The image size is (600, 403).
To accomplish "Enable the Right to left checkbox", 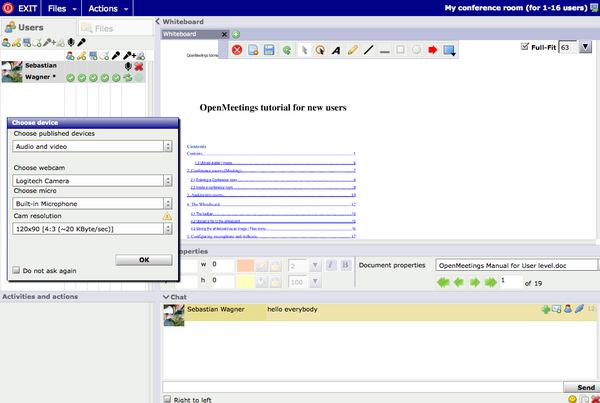I will coord(167,399).
